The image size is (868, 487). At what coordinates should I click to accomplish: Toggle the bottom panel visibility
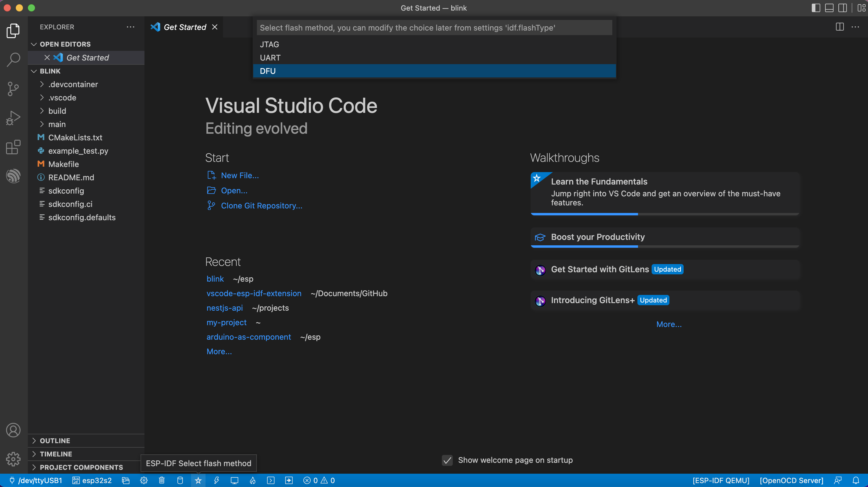coord(829,8)
